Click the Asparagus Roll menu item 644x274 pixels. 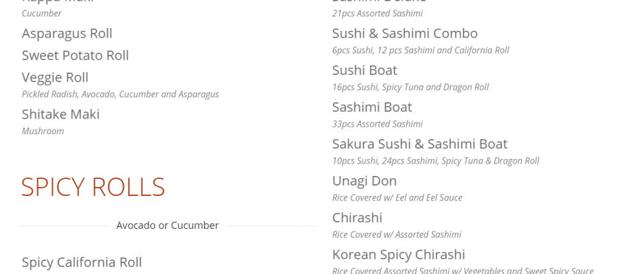[x=66, y=34]
